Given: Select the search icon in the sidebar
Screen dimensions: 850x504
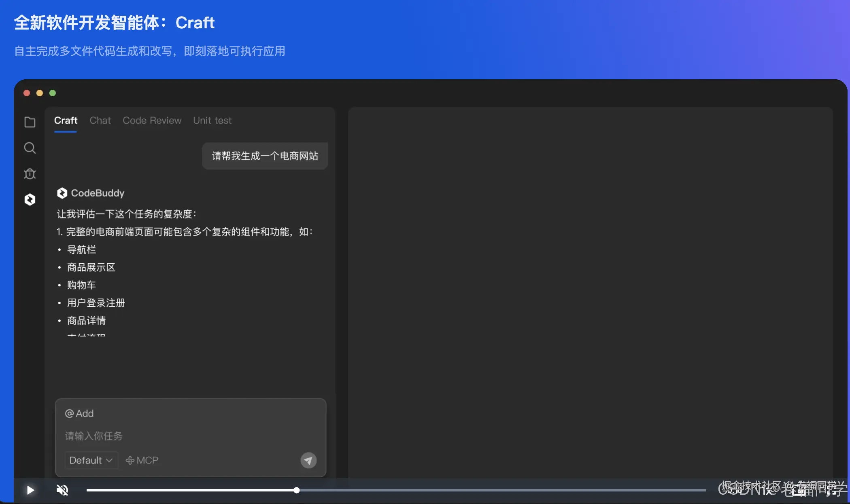Looking at the screenshot, I should pos(30,148).
